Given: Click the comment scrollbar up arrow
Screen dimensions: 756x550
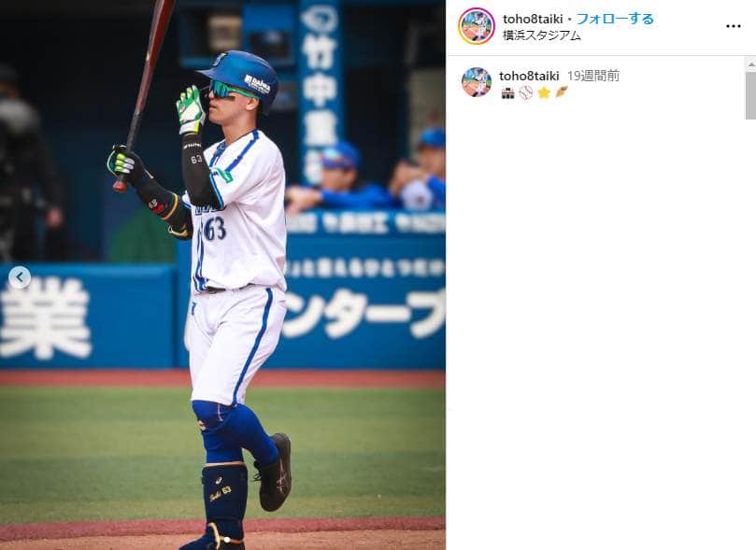Looking at the screenshot, I should click(750, 63).
